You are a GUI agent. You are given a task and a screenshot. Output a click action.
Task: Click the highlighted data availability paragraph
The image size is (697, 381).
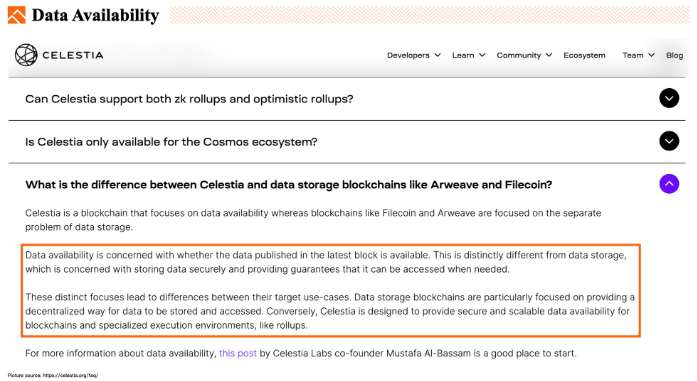(x=330, y=290)
